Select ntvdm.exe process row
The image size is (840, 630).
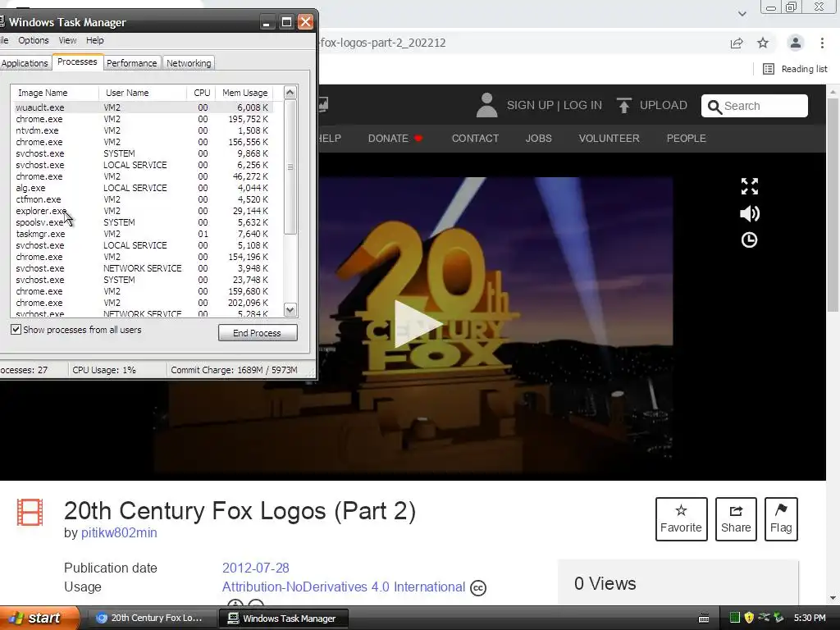pos(142,130)
